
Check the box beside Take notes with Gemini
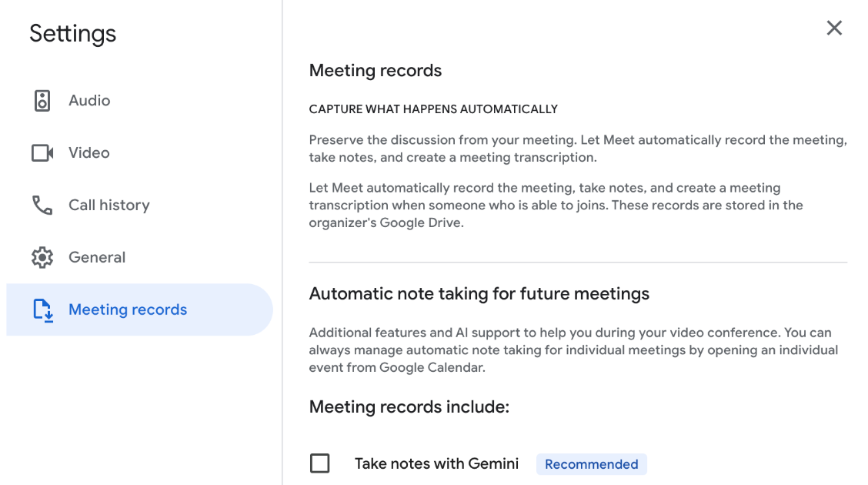[319, 463]
